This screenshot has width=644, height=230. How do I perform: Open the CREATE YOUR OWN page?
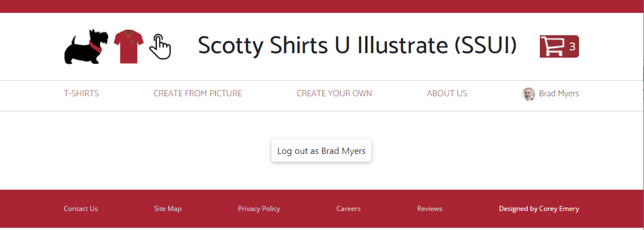coord(334,93)
